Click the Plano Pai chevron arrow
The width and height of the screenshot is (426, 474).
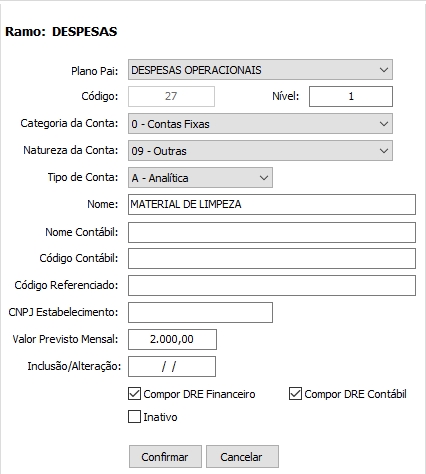click(384, 70)
